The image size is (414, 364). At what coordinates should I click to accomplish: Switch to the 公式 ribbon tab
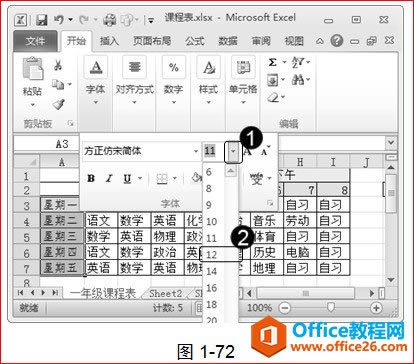pos(195,41)
